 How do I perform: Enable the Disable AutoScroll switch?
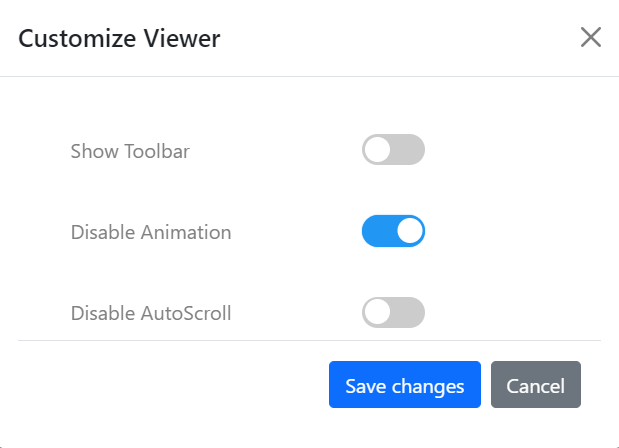point(393,312)
